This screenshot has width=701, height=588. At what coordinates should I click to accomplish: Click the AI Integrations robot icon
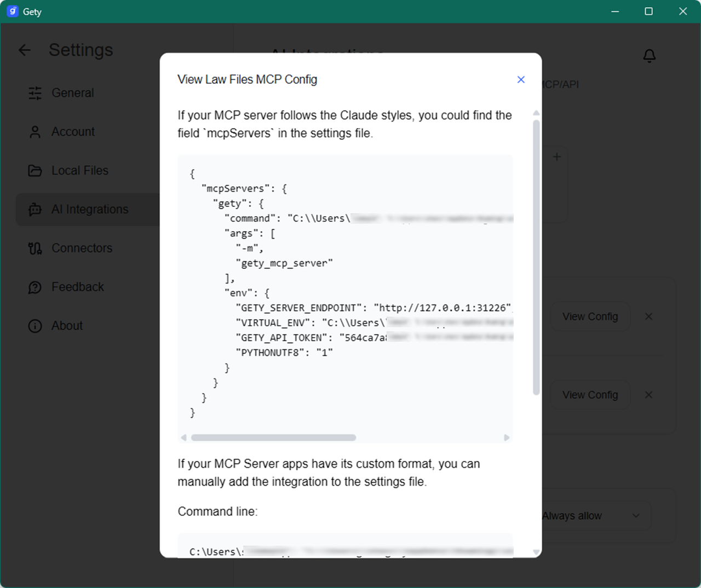(35, 210)
